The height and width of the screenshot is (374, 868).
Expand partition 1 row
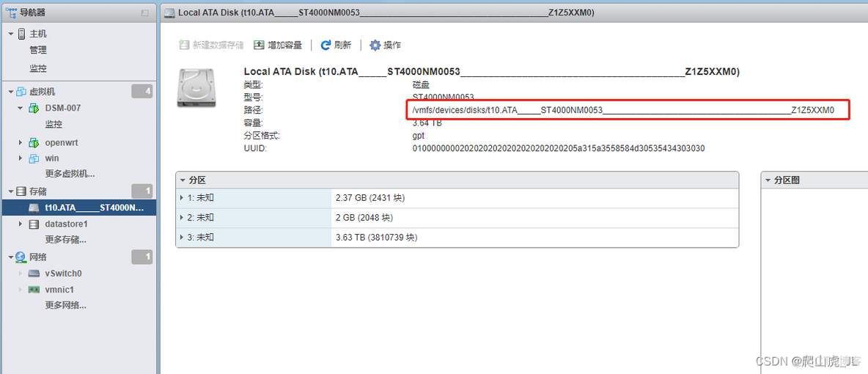[x=182, y=198]
